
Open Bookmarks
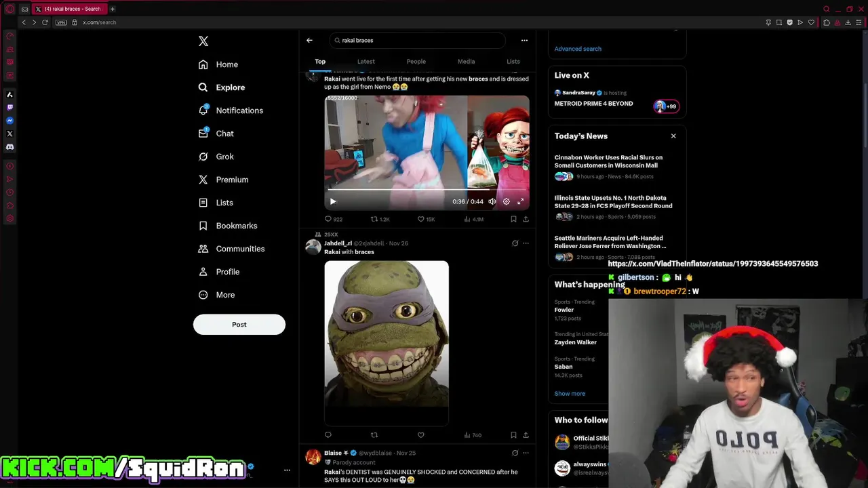pos(228,226)
